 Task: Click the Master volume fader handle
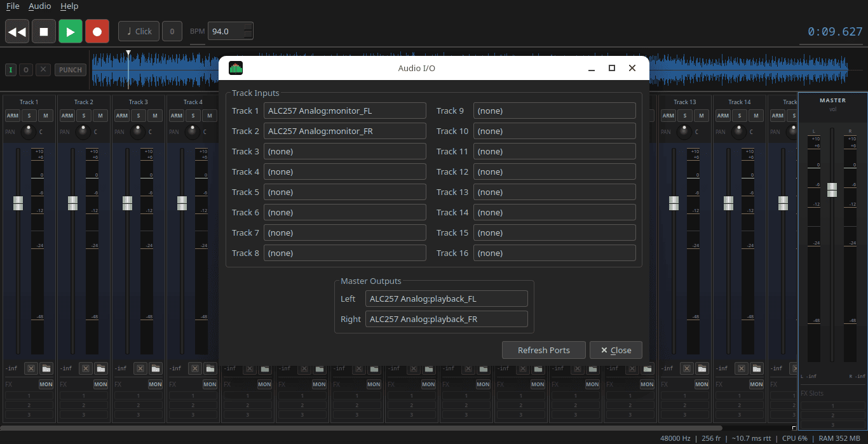tap(832, 190)
